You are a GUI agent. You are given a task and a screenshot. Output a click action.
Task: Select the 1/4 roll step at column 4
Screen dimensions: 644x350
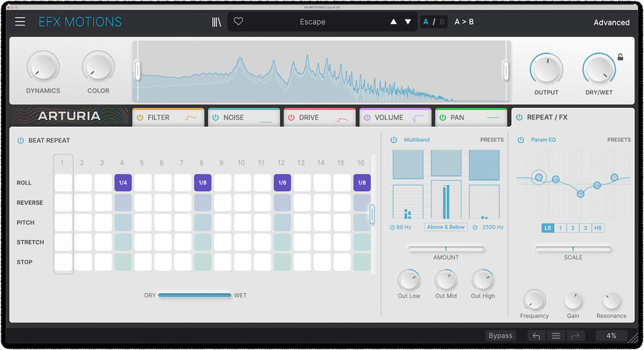(x=123, y=182)
